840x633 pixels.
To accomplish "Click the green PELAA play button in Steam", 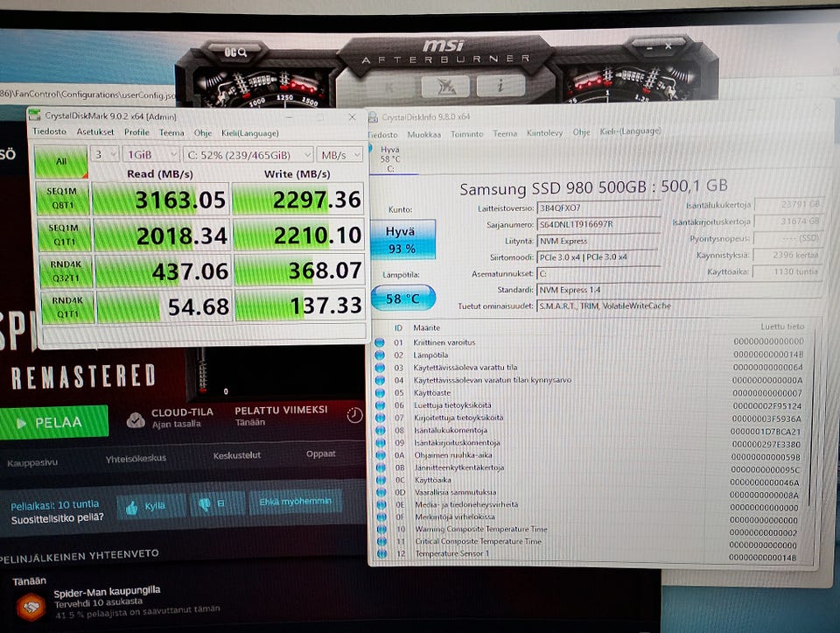I will tap(53, 422).
